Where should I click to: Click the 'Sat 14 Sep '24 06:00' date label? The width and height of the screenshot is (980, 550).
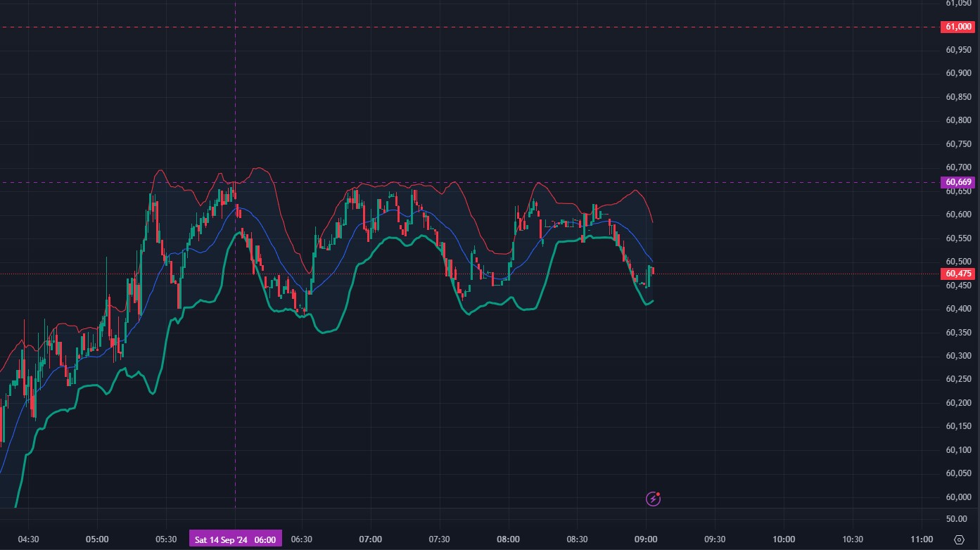pos(235,539)
